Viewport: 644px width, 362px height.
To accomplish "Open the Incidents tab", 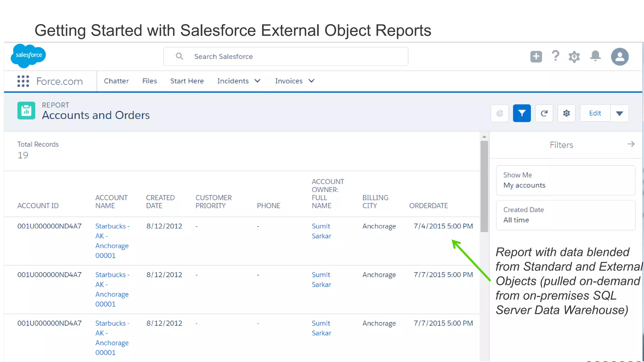I will click(233, 81).
